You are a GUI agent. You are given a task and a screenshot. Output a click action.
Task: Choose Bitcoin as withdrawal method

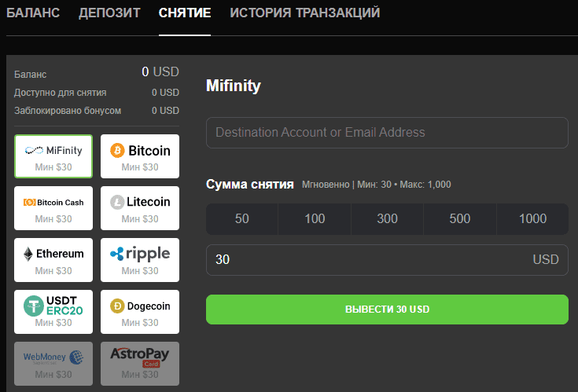pyautogui.click(x=140, y=156)
